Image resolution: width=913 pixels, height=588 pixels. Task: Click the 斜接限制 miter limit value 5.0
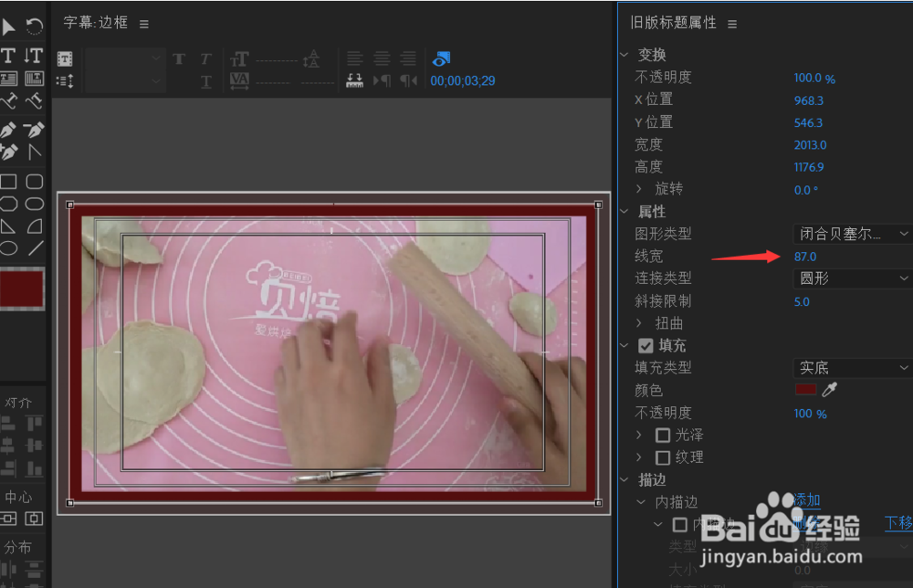pyautogui.click(x=802, y=301)
